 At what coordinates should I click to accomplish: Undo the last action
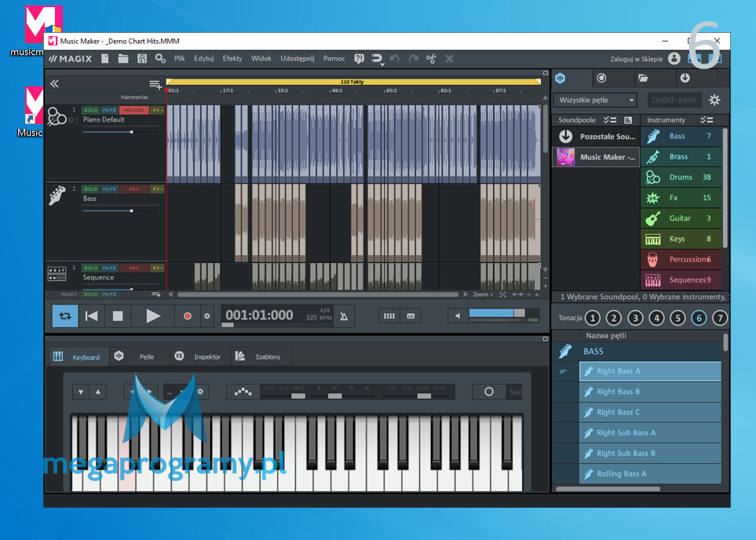(394, 59)
